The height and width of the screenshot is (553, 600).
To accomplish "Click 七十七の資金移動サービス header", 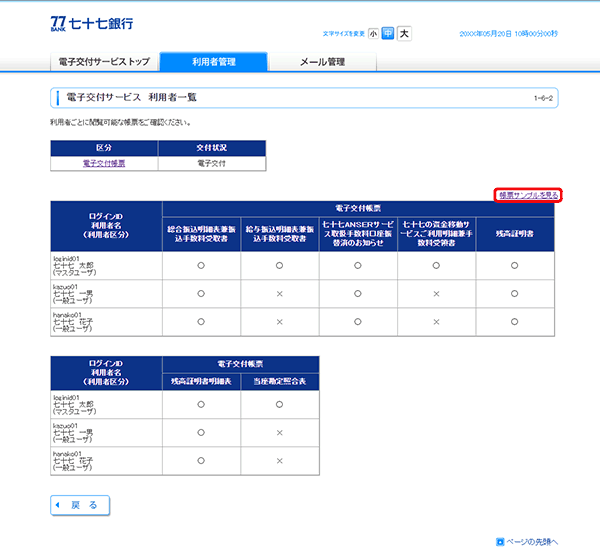I will click(436, 234).
